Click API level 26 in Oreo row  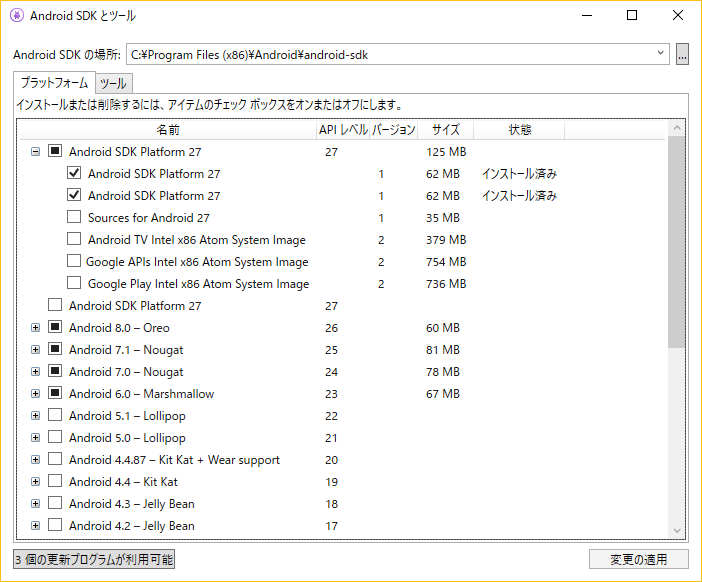(331, 328)
